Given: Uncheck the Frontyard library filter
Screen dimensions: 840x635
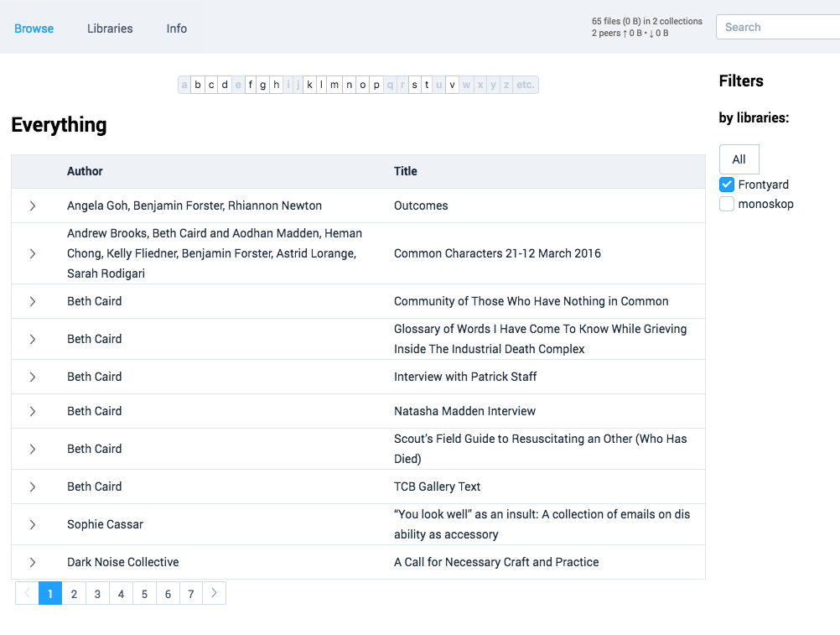Looking at the screenshot, I should [x=727, y=185].
